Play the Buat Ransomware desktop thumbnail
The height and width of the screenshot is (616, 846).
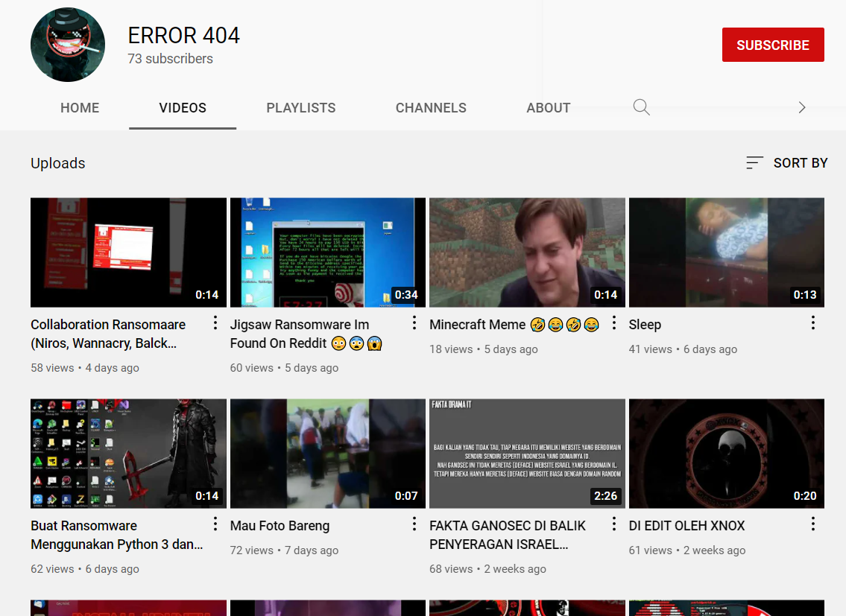128,454
